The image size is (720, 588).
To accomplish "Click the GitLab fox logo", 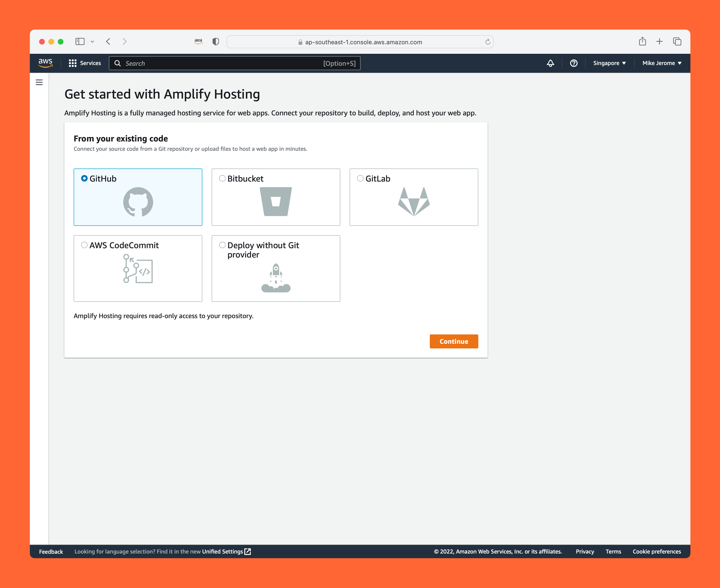I will (x=413, y=202).
